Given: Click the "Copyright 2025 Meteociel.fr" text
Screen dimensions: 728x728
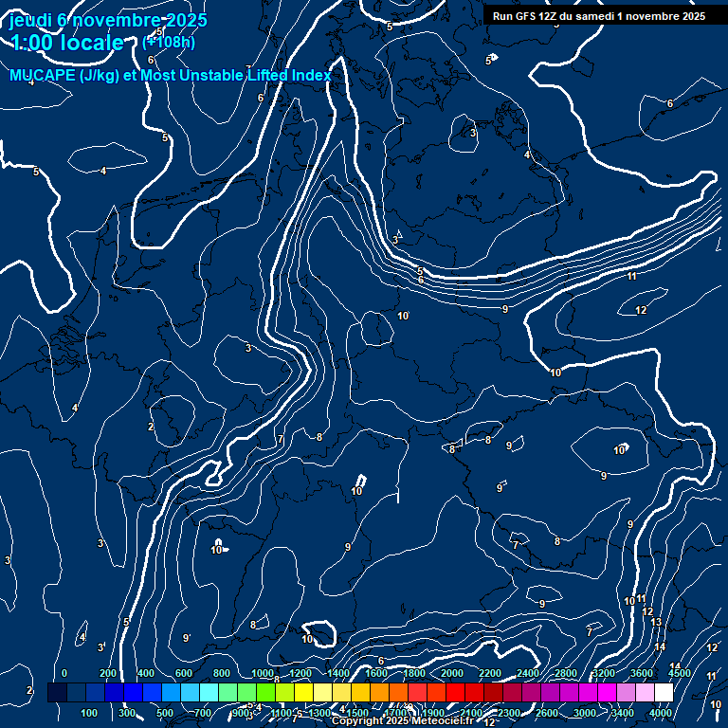Looking at the screenshot, I should click(x=403, y=720).
